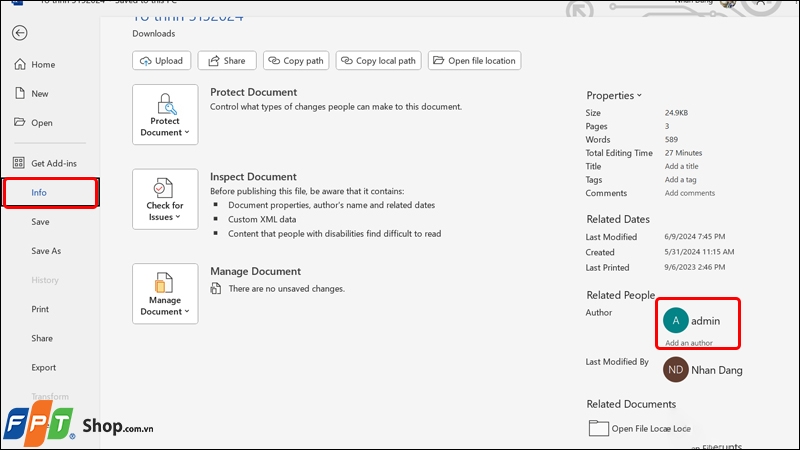Click the Upload button

click(x=161, y=61)
